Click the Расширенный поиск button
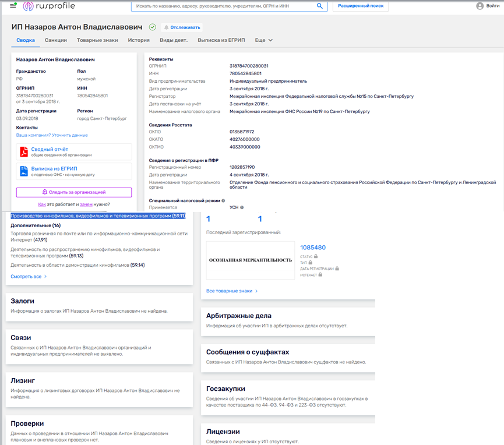 click(361, 6)
